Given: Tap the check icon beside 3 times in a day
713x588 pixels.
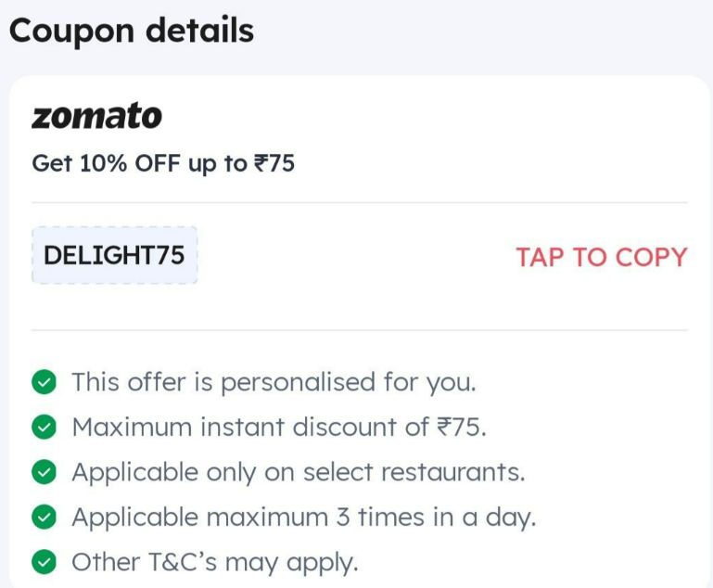Looking at the screenshot, I should pos(45,518).
